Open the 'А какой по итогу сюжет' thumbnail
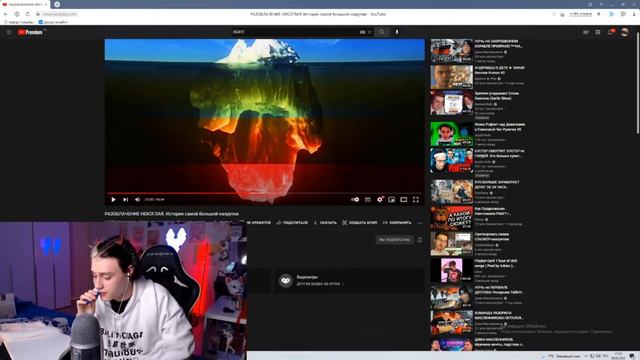This screenshot has height=360, width=640. pos(451,218)
